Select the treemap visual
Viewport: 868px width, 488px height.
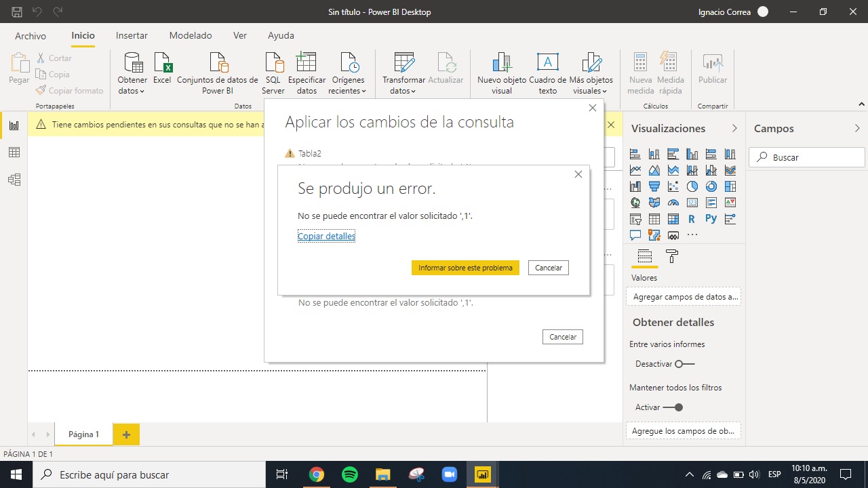[x=730, y=186]
